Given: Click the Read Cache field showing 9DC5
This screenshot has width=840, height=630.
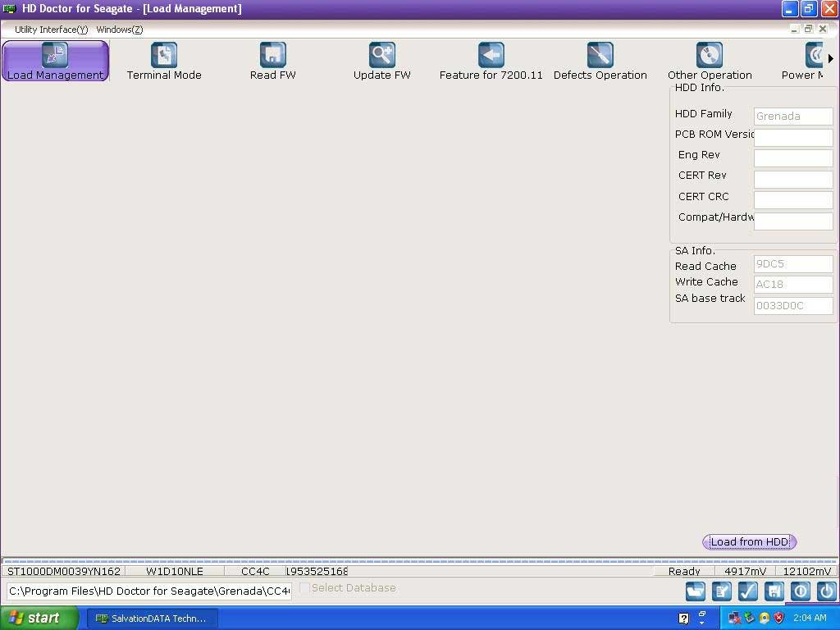Looking at the screenshot, I should [x=793, y=263].
